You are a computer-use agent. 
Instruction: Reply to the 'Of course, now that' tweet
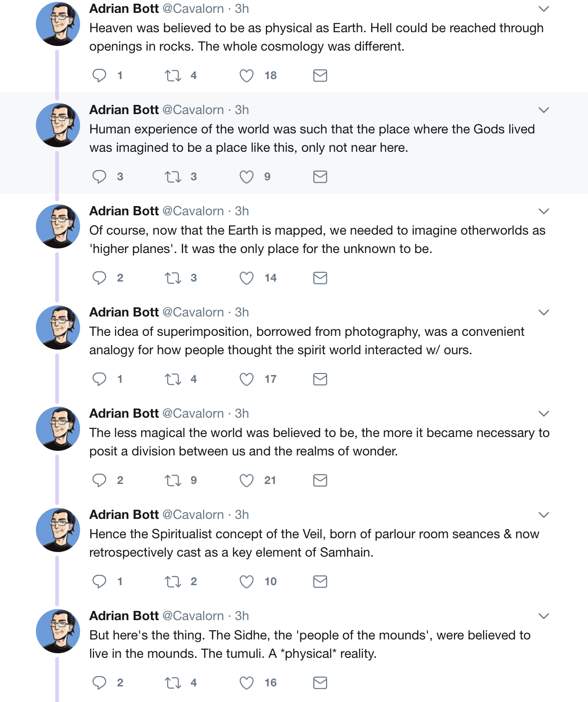coord(99,278)
